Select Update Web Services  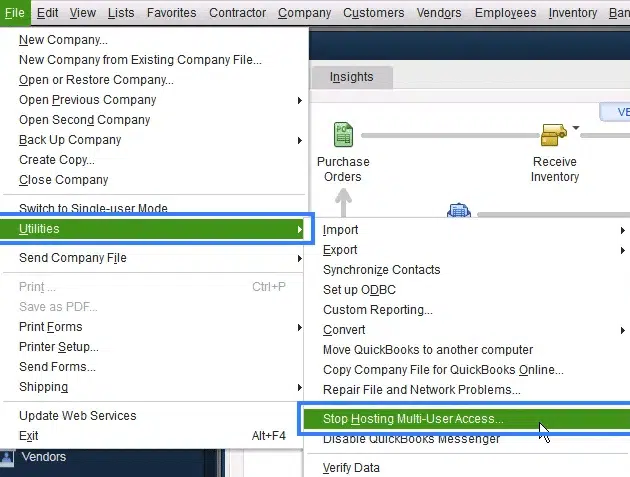click(77, 416)
